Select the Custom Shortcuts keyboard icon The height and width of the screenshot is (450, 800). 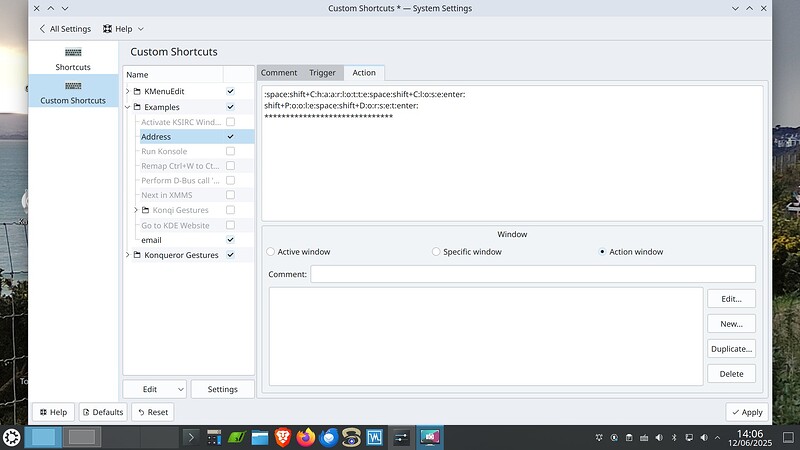pyautogui.click(x=73, y=86)
